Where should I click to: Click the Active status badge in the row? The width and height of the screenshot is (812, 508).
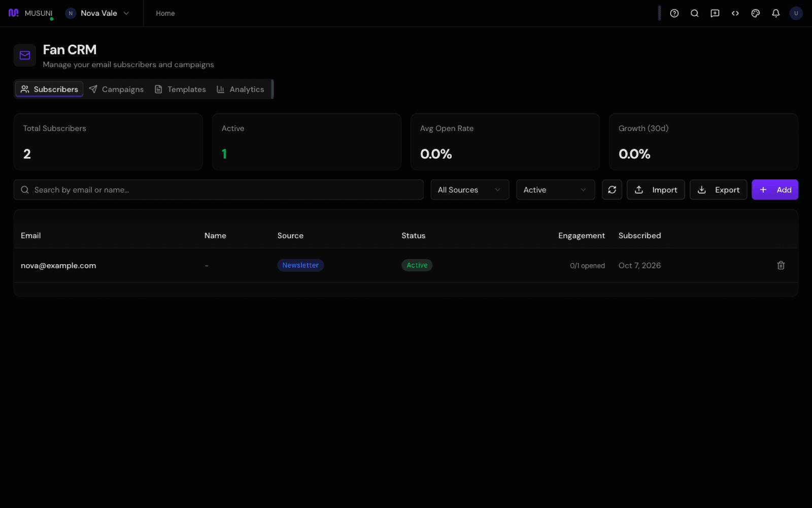point(417,265)
